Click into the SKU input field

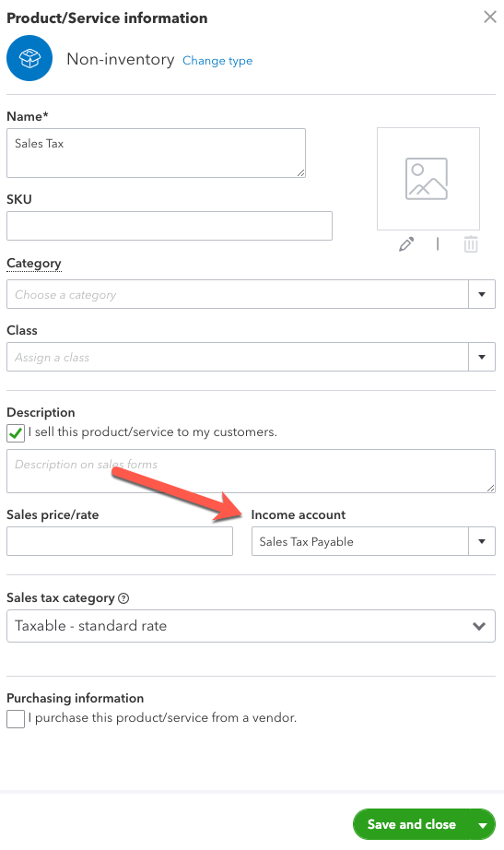170,226
